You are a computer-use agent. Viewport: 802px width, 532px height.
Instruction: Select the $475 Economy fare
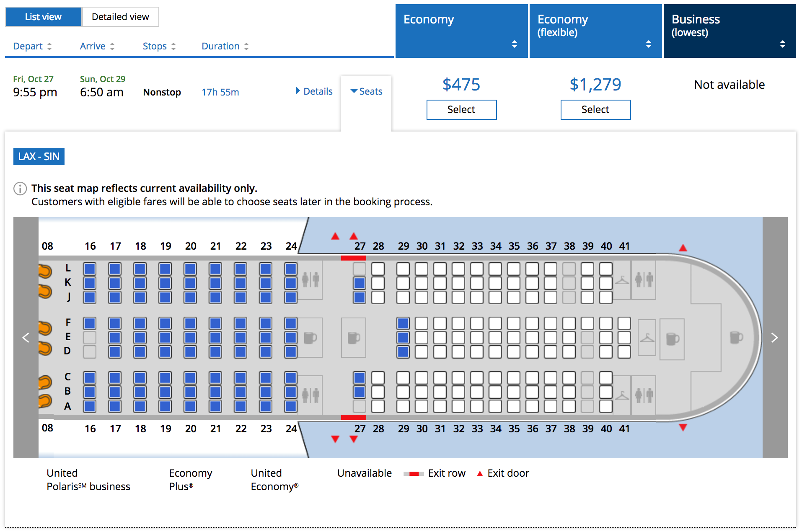pyautogui.click(x=461, y=110)
